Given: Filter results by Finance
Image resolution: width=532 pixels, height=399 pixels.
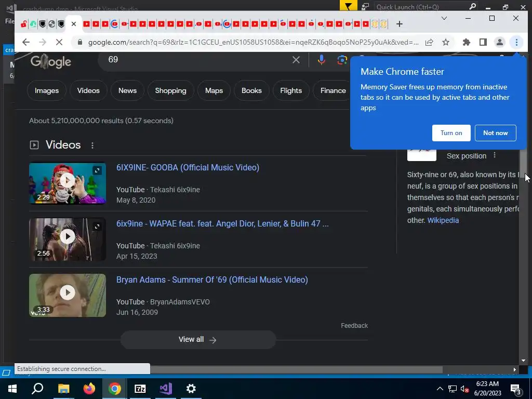Looking at the screenshot, I should 333,90.
